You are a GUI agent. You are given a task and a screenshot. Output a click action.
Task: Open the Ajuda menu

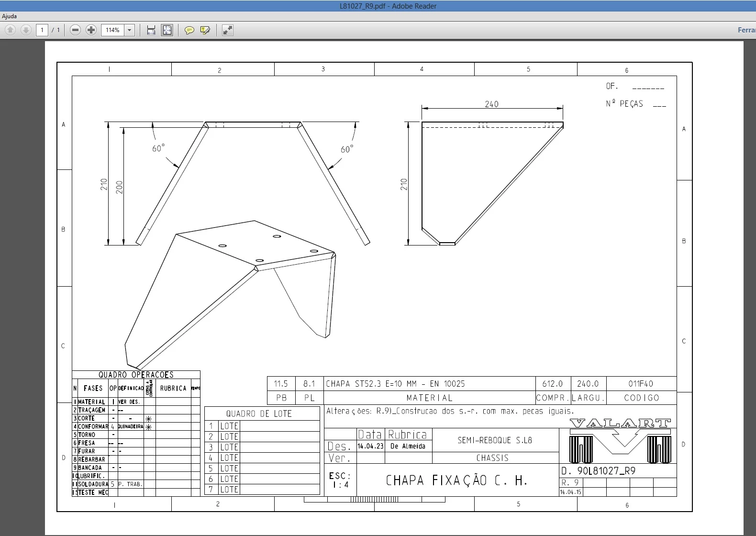(x=9, y=16)
